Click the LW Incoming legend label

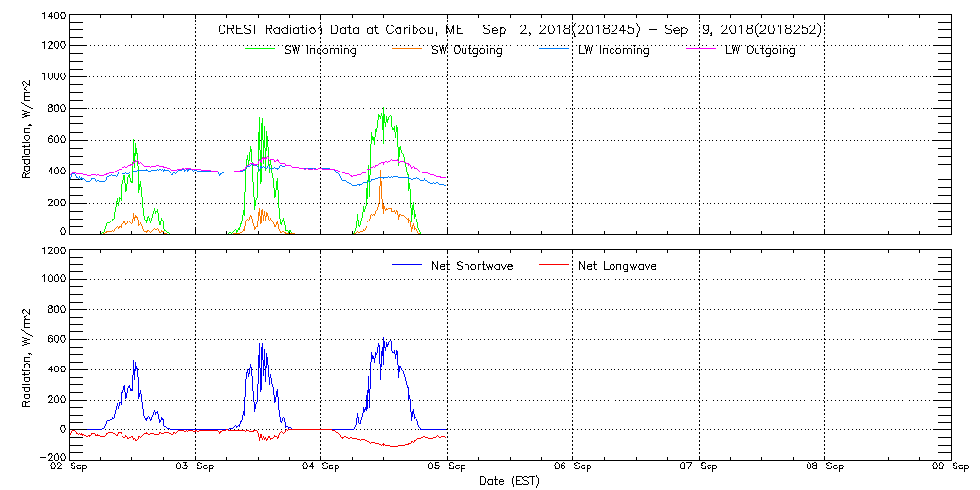[612, 50]
